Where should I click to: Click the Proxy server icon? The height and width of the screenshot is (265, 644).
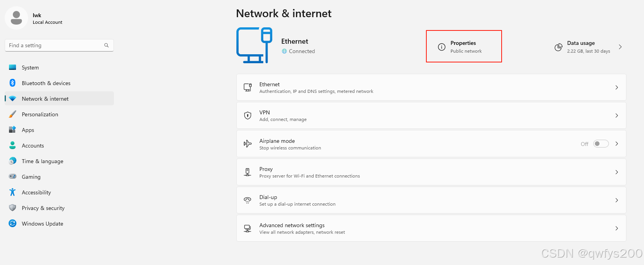pos(248,172)
